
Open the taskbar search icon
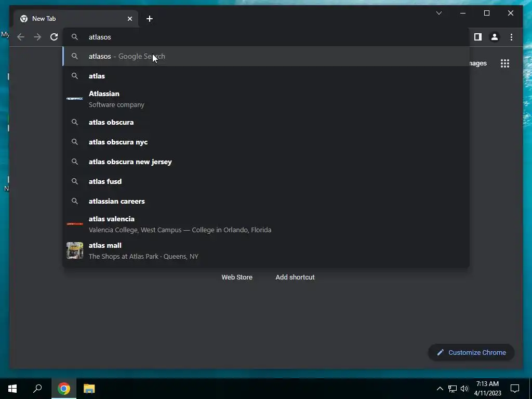[37, 389]
